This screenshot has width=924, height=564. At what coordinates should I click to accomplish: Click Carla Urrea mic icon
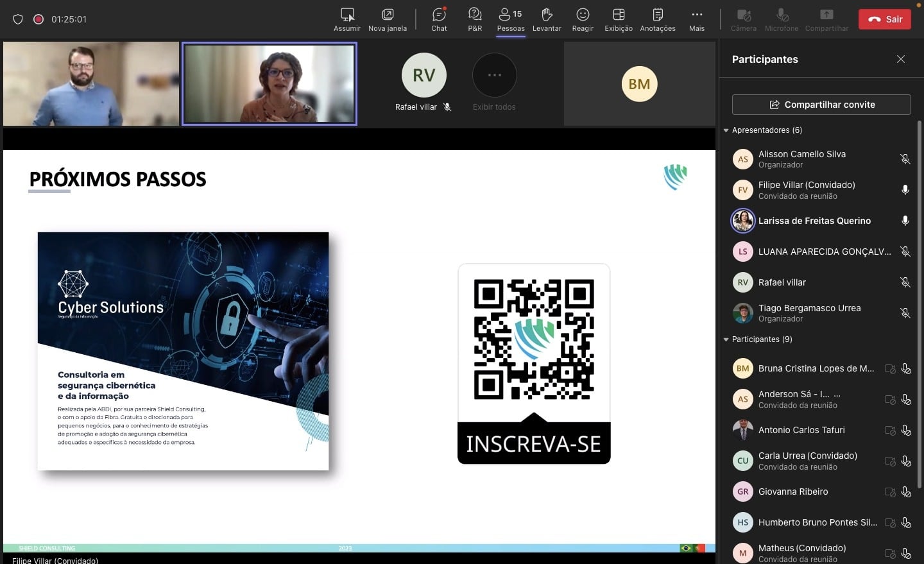(906, 461)
